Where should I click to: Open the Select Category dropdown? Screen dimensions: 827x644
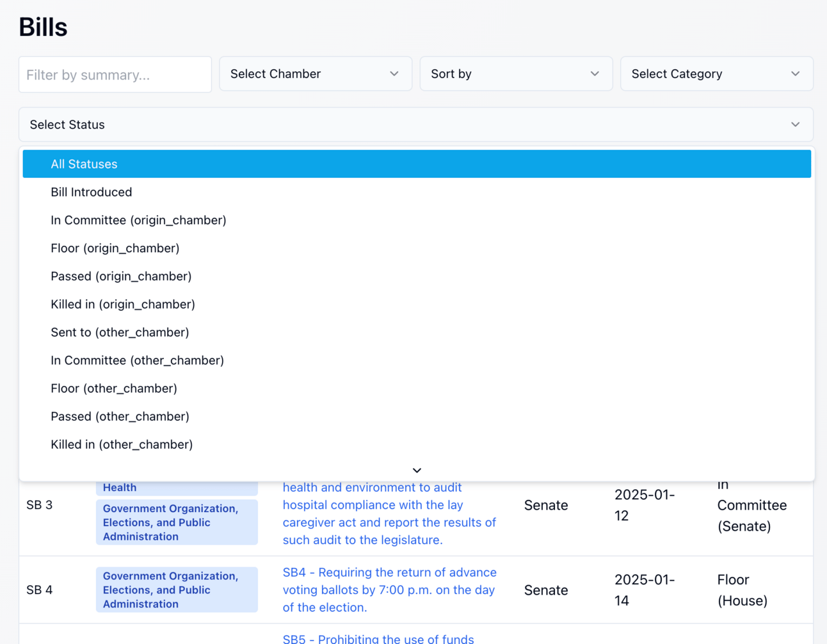(717, 74)
